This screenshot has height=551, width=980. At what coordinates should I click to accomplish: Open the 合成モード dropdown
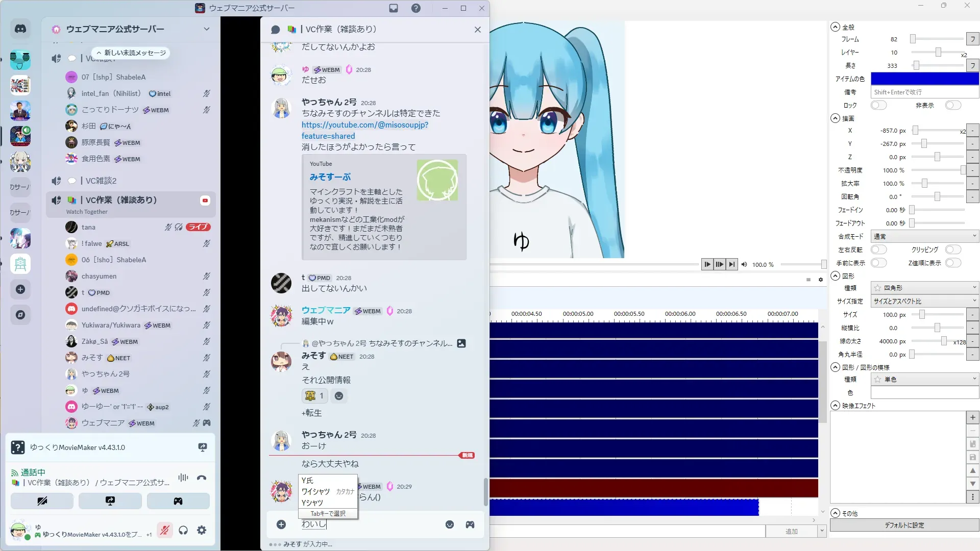pyautogui.click(x=924, y=237)
